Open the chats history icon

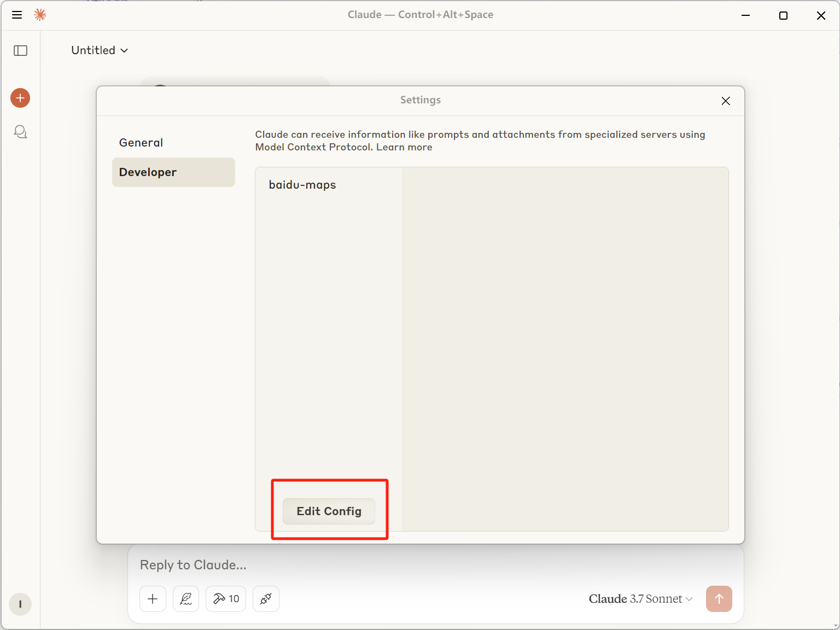20,132
